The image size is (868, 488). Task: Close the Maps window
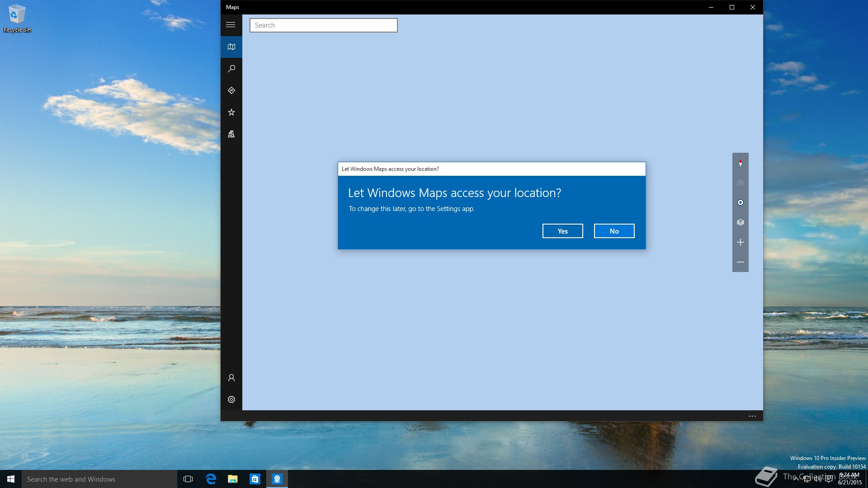(x=753, y=7)
